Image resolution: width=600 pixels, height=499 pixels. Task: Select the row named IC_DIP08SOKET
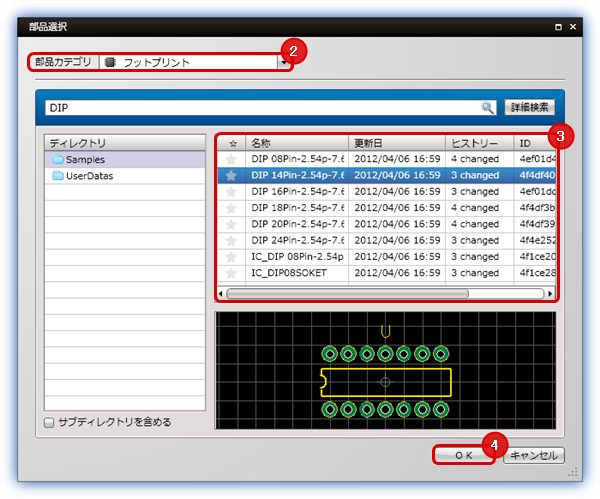click(x=386, y=273)
